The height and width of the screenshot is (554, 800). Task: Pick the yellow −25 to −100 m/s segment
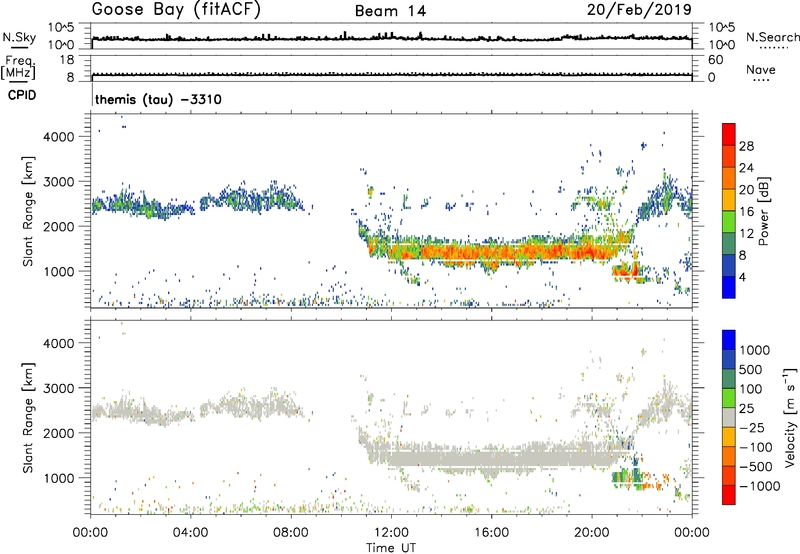(x=729, y=437)
